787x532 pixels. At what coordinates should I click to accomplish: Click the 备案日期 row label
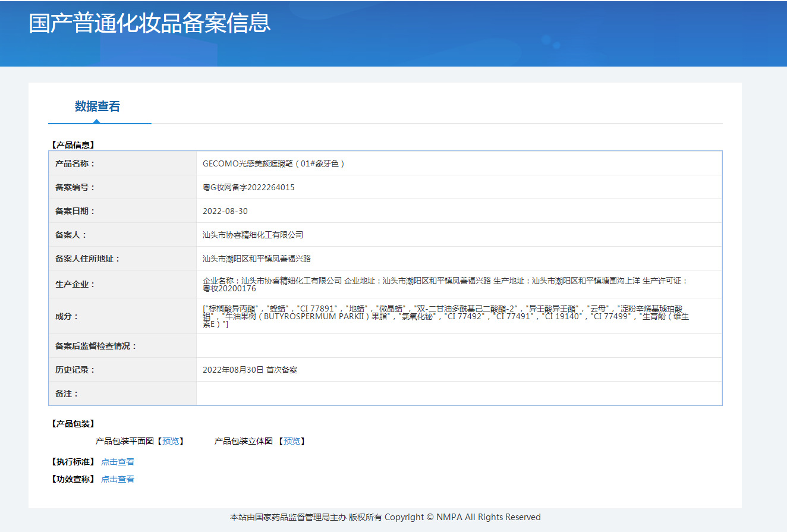click(75, 211)
